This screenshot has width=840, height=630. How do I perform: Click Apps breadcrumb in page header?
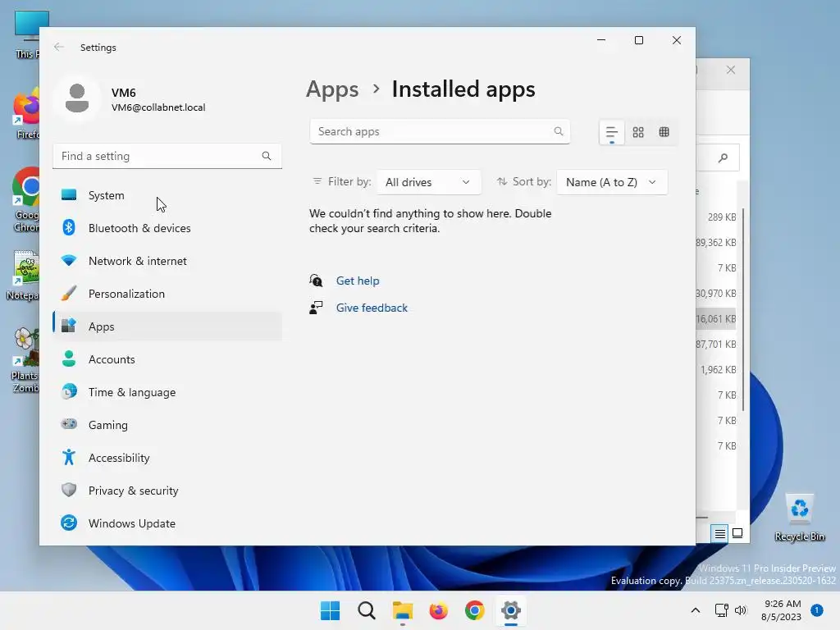click(332, 89)
